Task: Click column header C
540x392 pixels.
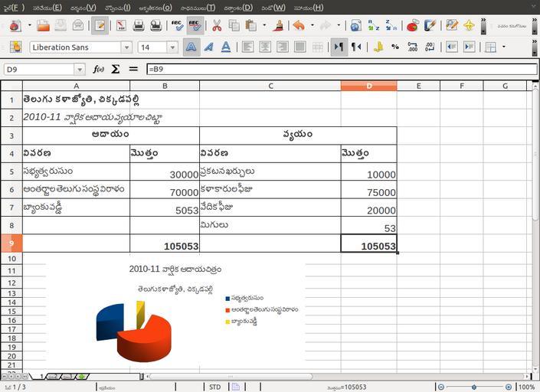Action: pos(270,86)
